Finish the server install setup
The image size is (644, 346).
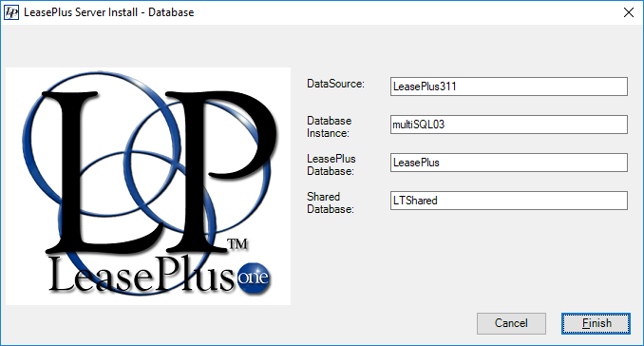(x=596, y=323)
